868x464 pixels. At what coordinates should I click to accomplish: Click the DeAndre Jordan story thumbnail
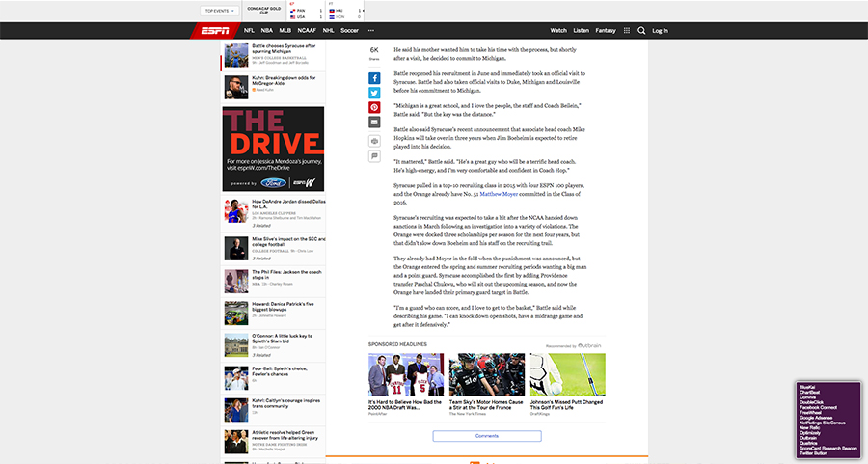click(236, 211)
